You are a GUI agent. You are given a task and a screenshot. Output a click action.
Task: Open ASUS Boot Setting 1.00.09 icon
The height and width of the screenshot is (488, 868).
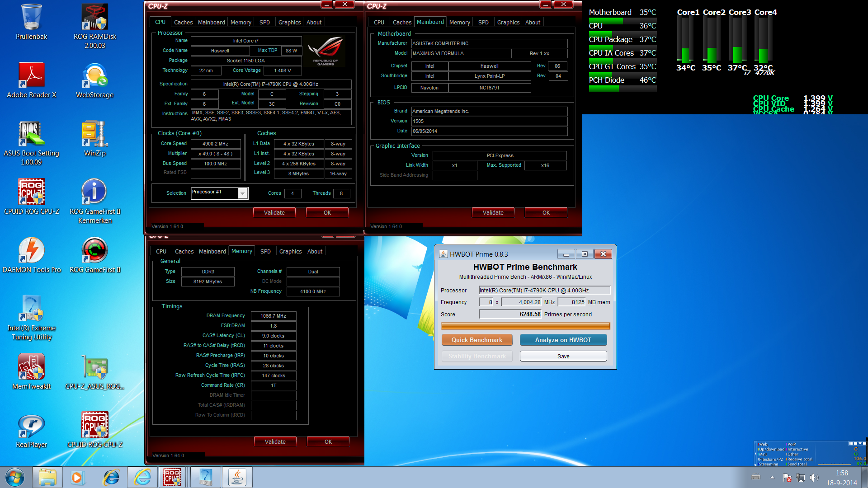click(31, 143)
